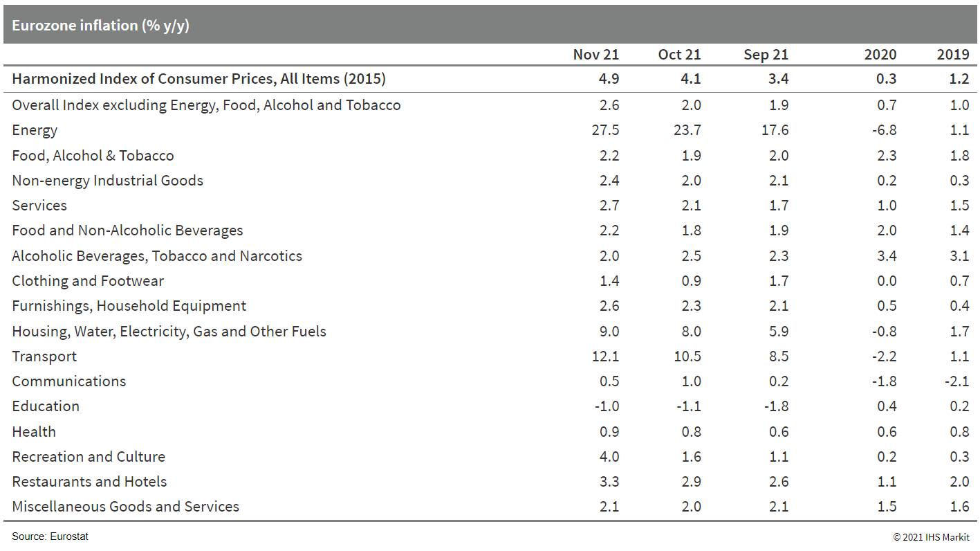Click the Harmonized Index of Consumer Prices row label
Viewport: 980px width, 551px height.
tap(198, 79)
